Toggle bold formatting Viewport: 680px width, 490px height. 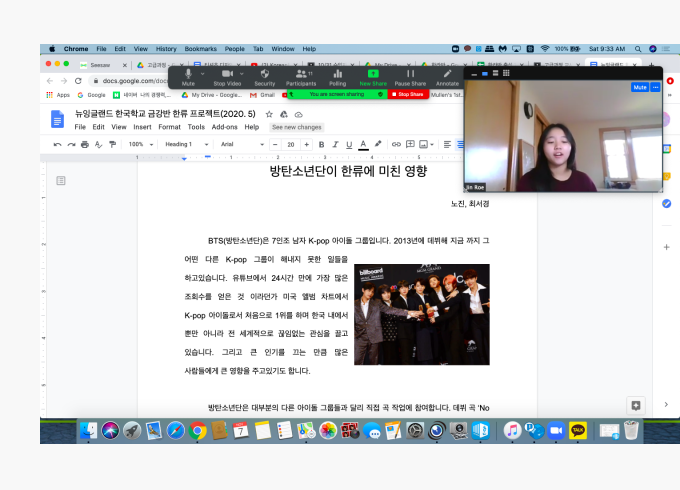[321, 144]
